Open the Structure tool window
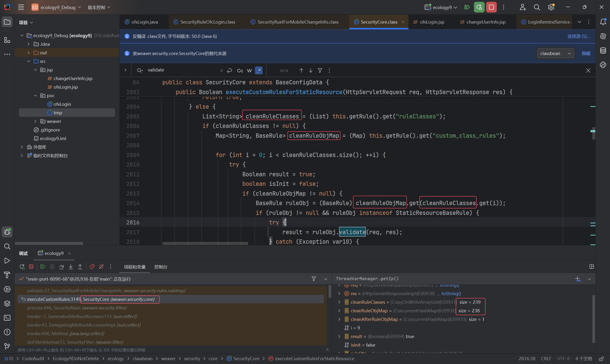Viewport: 610px width, 364px height. click(x=7, y=40)
